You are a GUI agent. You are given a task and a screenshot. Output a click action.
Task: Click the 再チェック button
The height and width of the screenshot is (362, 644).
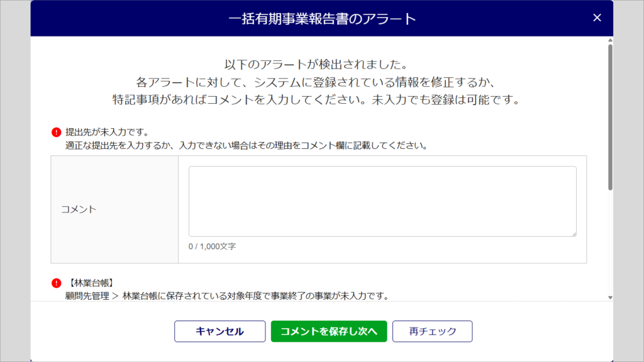coord(433,331)
